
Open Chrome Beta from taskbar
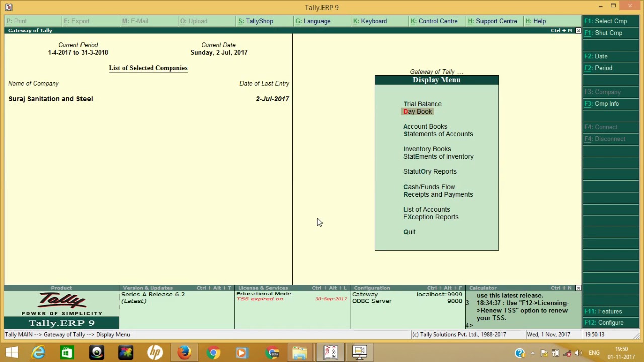coord(272,353)
